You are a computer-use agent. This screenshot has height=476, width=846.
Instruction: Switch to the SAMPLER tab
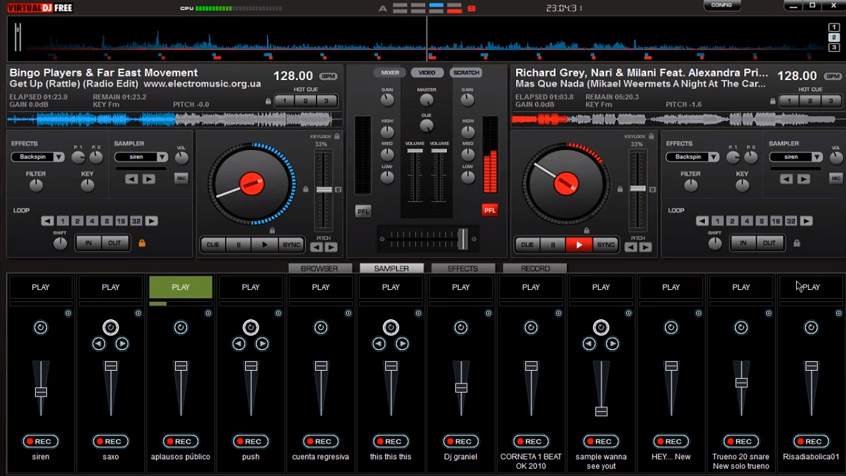click(x=391, y=268)
